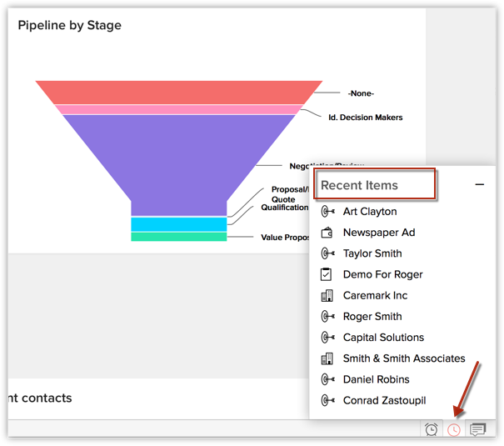This screenshot has height=446, width=504.
Task: Click the building icon beside Caremark Inc
Action: [x=327, y=295]
